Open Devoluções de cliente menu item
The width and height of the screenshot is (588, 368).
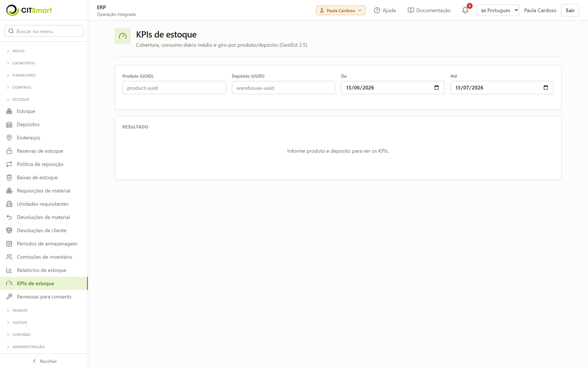44,231
